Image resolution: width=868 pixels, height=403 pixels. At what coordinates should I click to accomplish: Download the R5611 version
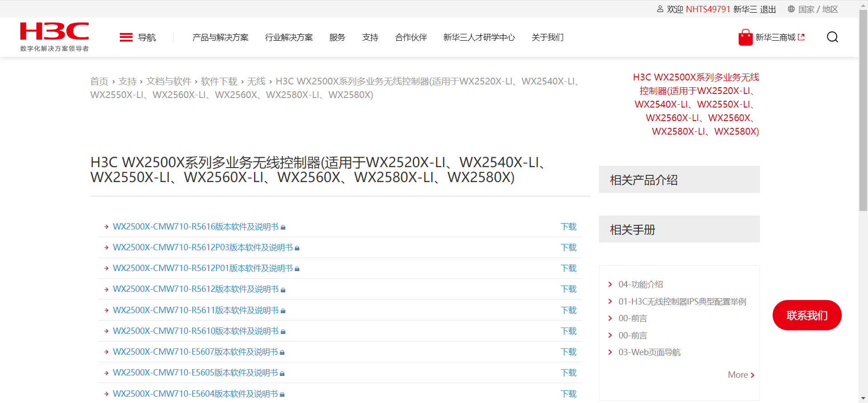point(569,310)
